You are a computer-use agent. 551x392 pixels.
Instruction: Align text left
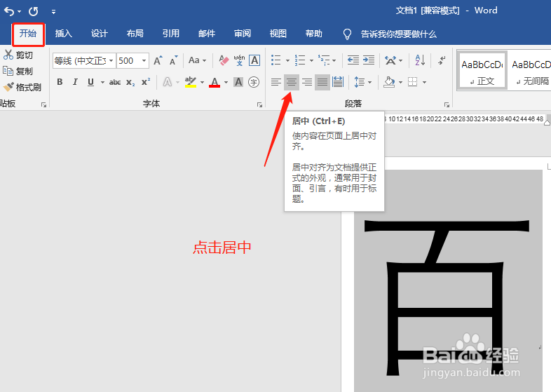click(x=276, y=82)
